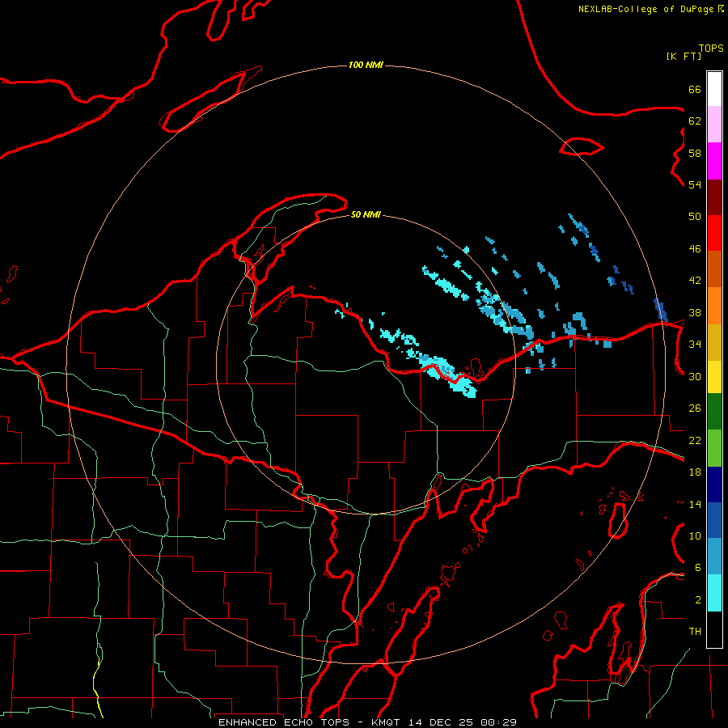728x728 pixels.
Task: Click the NEXLAB-College of DuPage credit text
Action: pyautogui.click(x=645, y=9)
